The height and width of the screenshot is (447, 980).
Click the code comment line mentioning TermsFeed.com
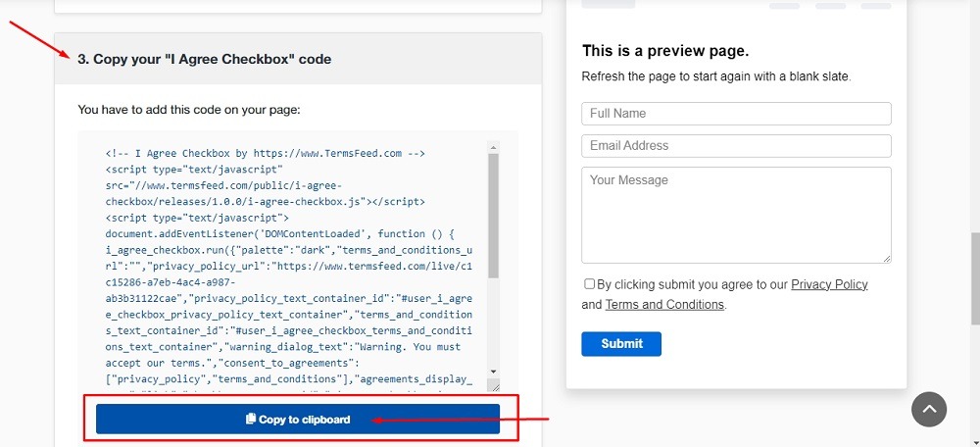(266, 153)
